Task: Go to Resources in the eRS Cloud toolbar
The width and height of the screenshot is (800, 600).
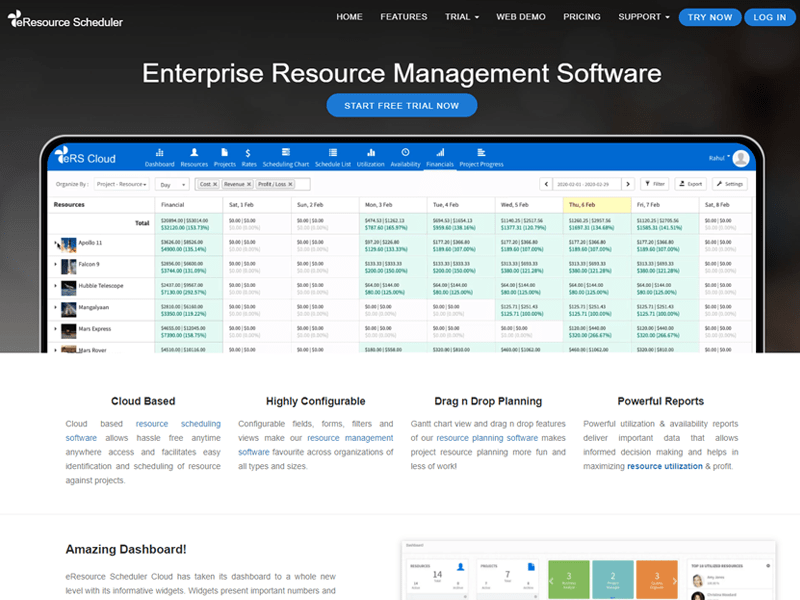Action: point(194,158)
